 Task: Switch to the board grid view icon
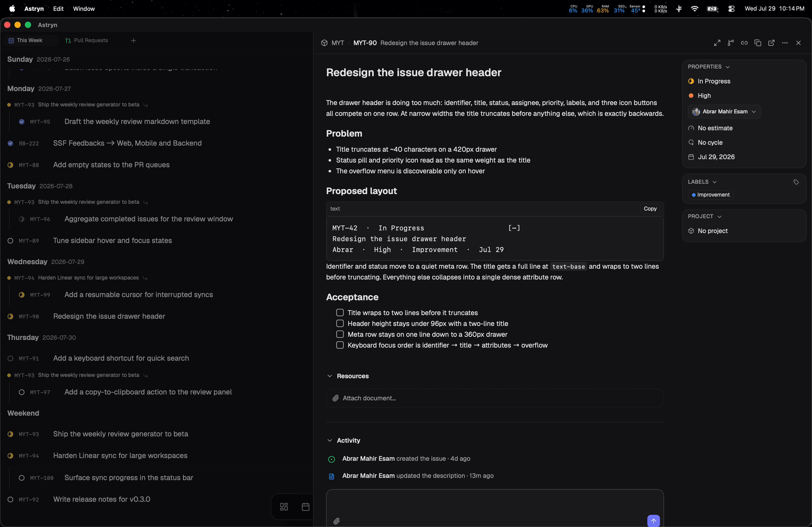pyautogui.click(x=284, y=507)
